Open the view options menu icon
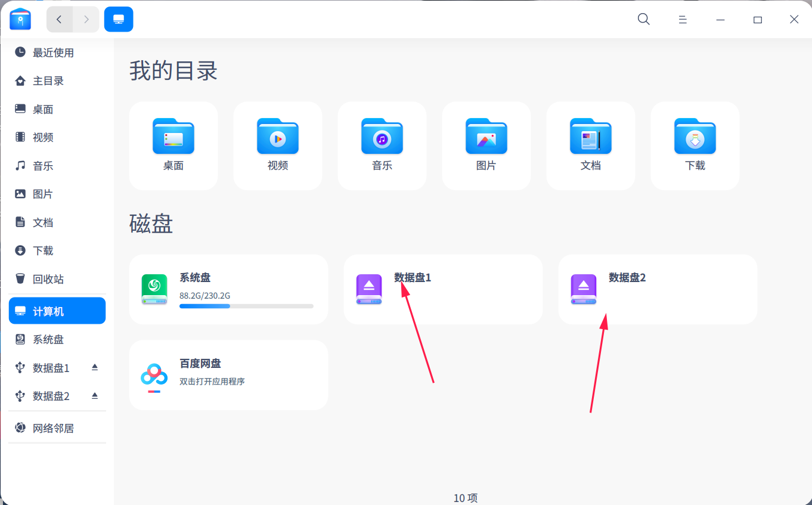This screenshot has width=812, height=505. (x=682, y=19)
